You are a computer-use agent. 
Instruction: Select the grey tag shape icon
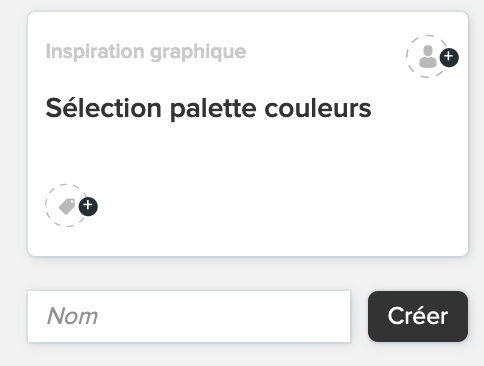coord(67,206)
